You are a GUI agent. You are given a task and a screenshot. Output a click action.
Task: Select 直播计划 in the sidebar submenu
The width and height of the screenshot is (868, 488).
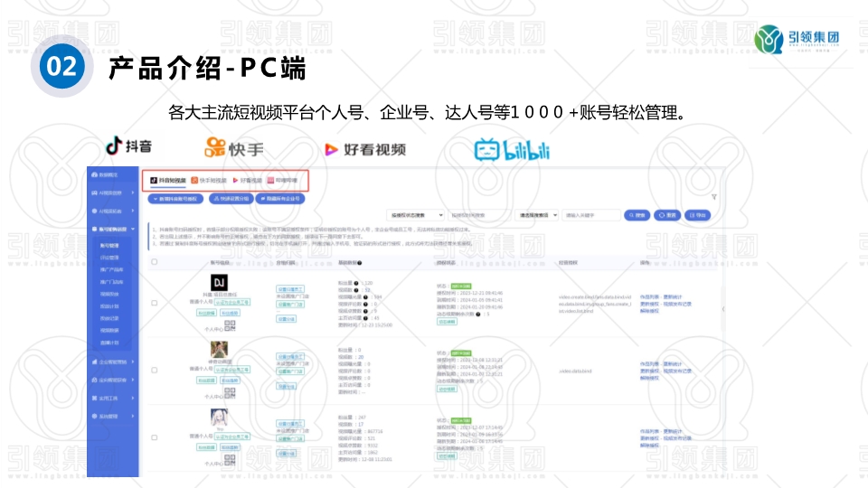point(109,343)
